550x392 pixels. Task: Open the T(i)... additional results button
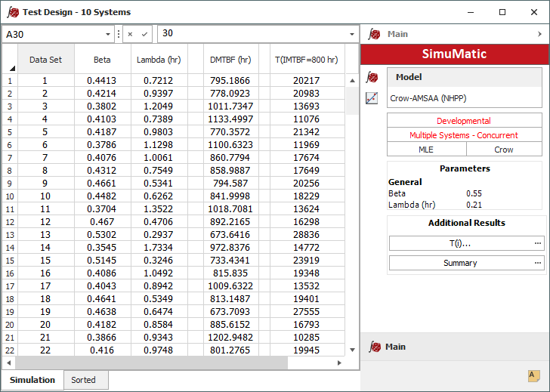pos(460,243)
